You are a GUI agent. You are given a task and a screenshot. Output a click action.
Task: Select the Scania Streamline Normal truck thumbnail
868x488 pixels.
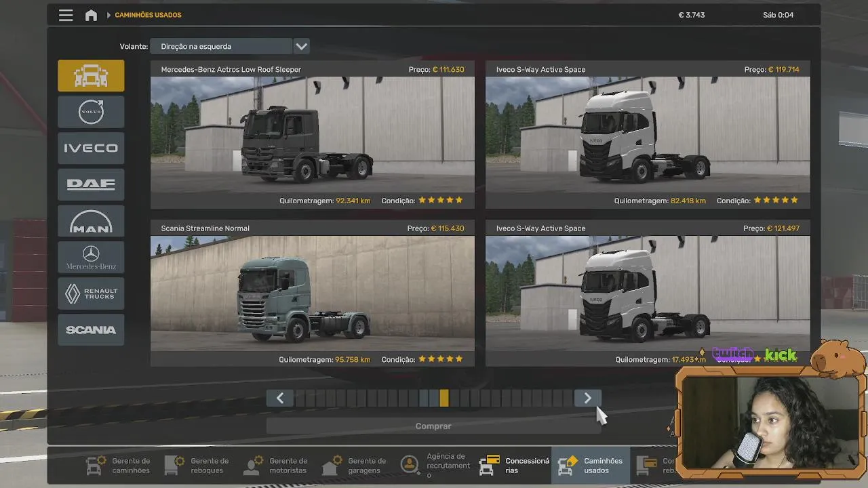click(313, 293)
